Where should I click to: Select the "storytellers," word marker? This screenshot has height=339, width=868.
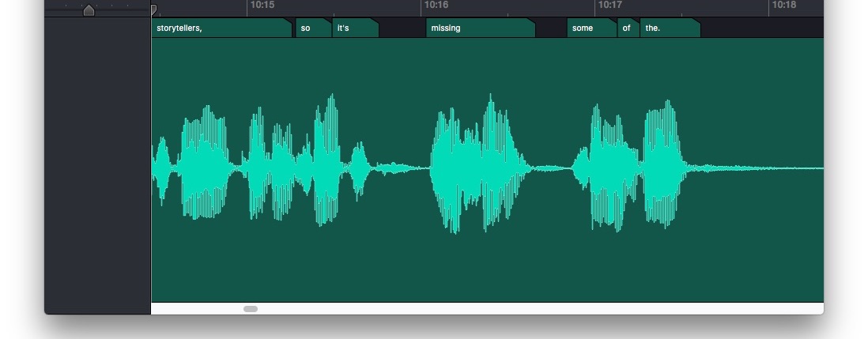point(221,28)
